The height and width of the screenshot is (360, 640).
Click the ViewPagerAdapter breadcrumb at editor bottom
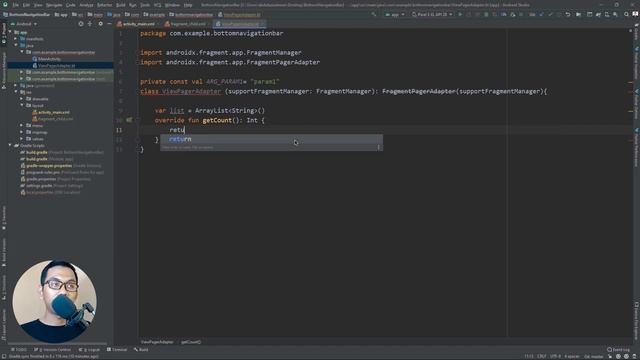(157, 342)
